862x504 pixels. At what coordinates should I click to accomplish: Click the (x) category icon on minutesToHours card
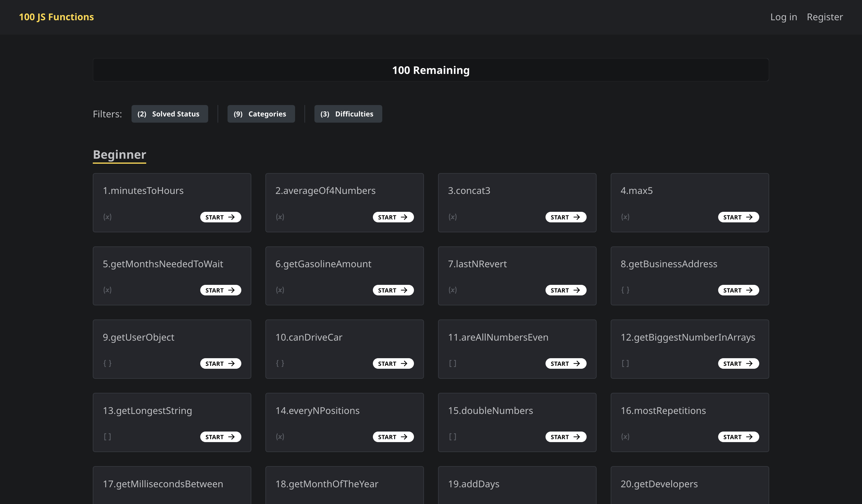click(x=107, y=217)
